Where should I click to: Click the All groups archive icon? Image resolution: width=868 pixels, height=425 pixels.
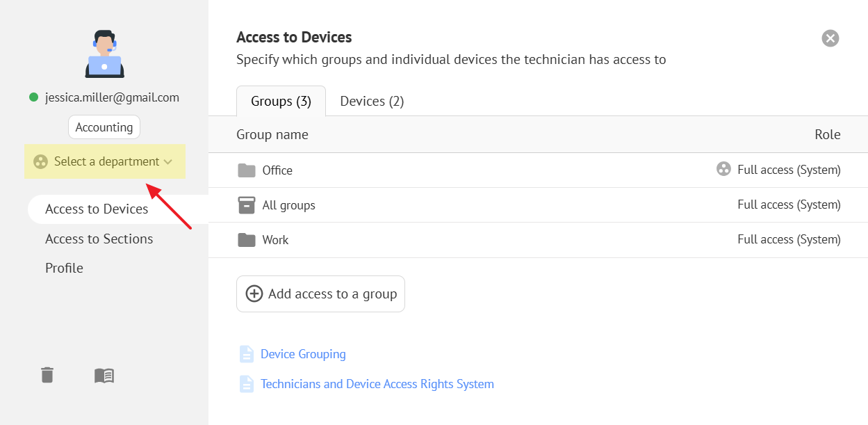coord(246,205)
